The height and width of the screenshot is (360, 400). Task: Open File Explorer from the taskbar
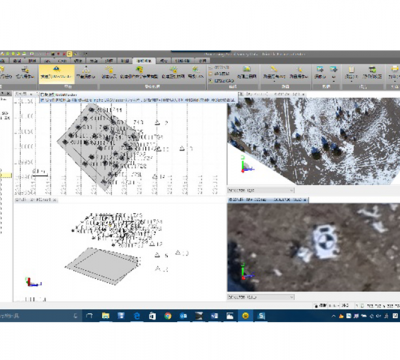point(105,316)
